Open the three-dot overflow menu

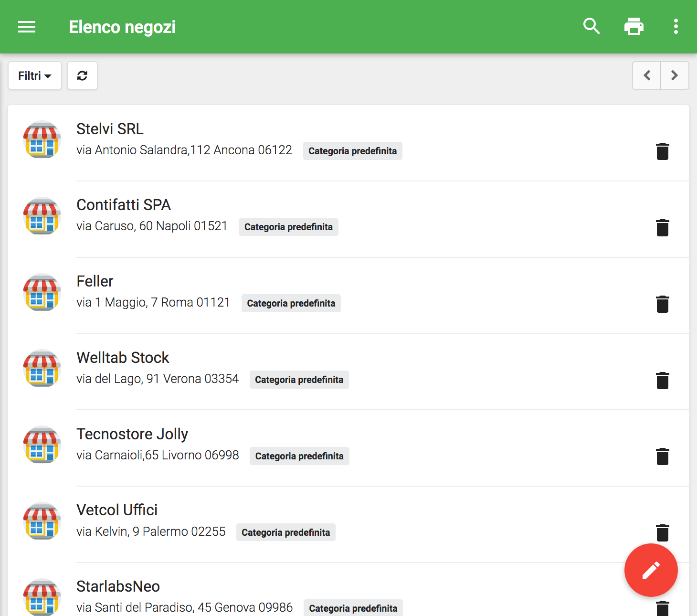676,26
